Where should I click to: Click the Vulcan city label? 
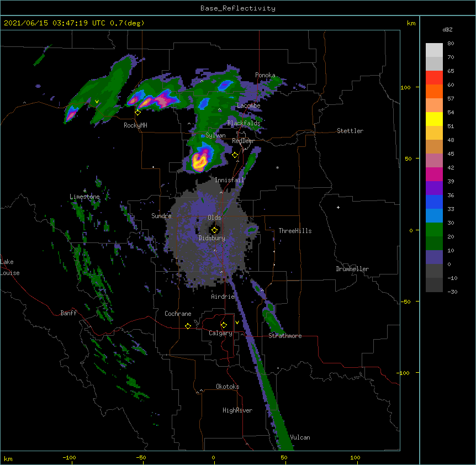[x=300, y=437]
